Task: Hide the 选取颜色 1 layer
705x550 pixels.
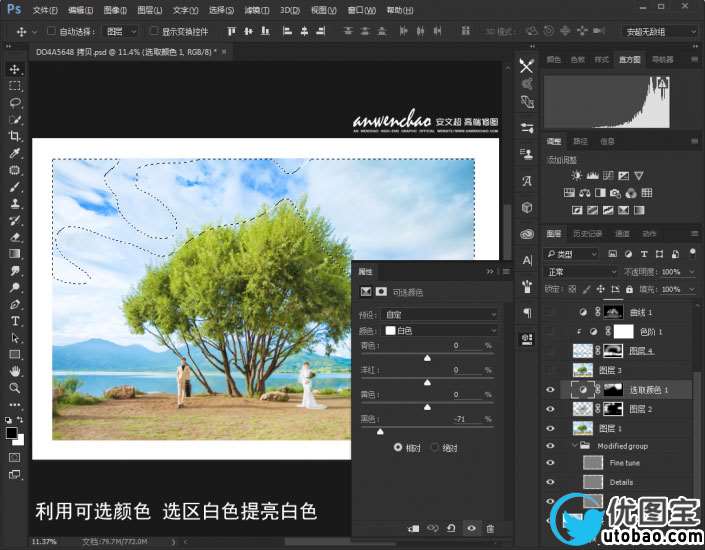Action: 551,390
